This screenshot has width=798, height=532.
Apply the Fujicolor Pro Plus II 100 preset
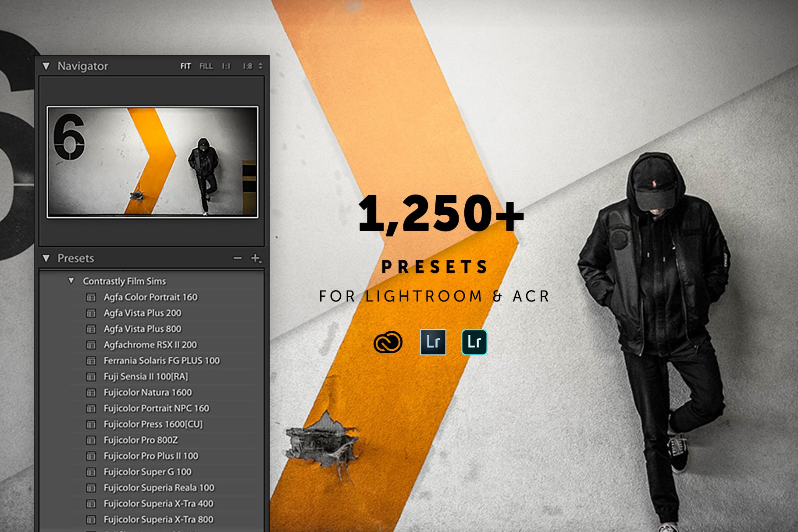coord(151,456)
